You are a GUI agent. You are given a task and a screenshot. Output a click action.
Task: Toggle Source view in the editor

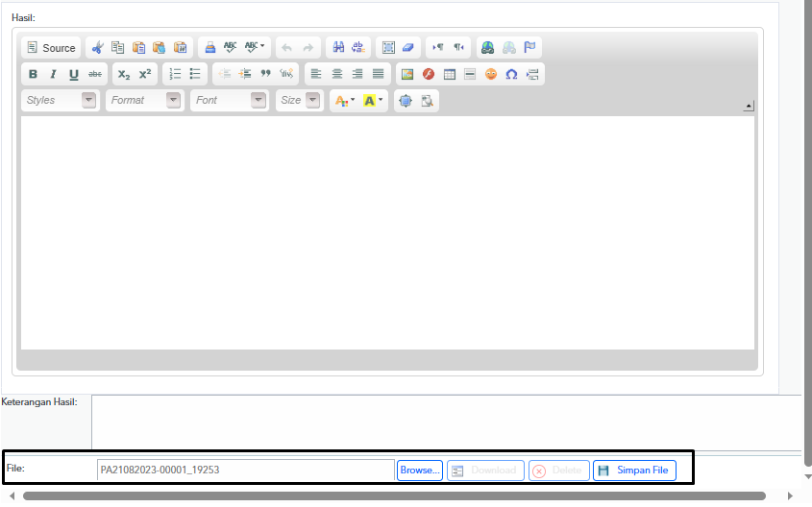(51, 48)
